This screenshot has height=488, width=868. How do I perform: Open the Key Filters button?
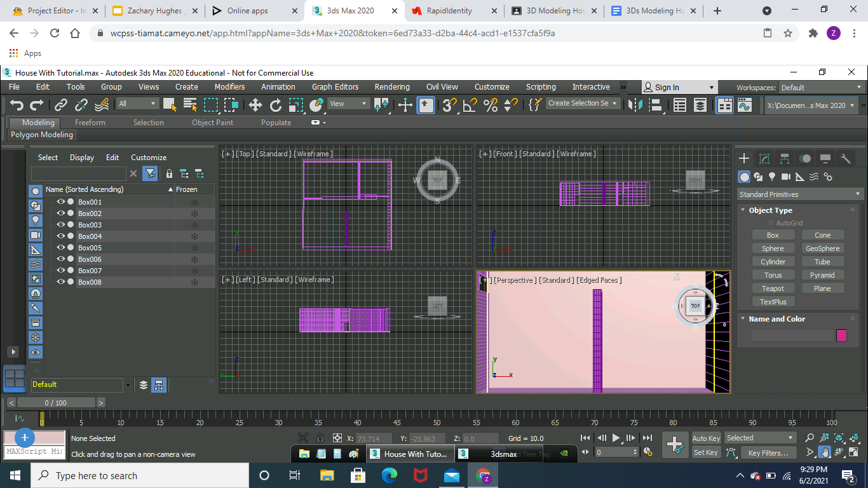[x=768, y=453]
